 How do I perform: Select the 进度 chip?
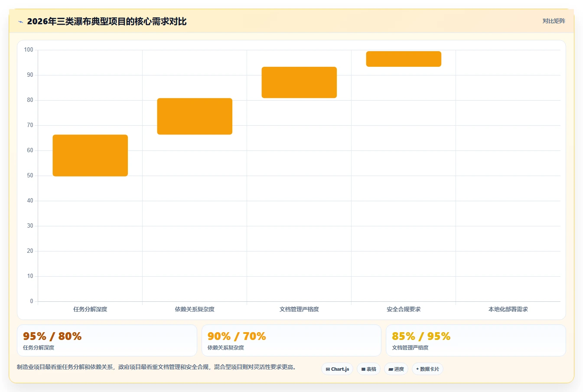click(x=396, y=369)
